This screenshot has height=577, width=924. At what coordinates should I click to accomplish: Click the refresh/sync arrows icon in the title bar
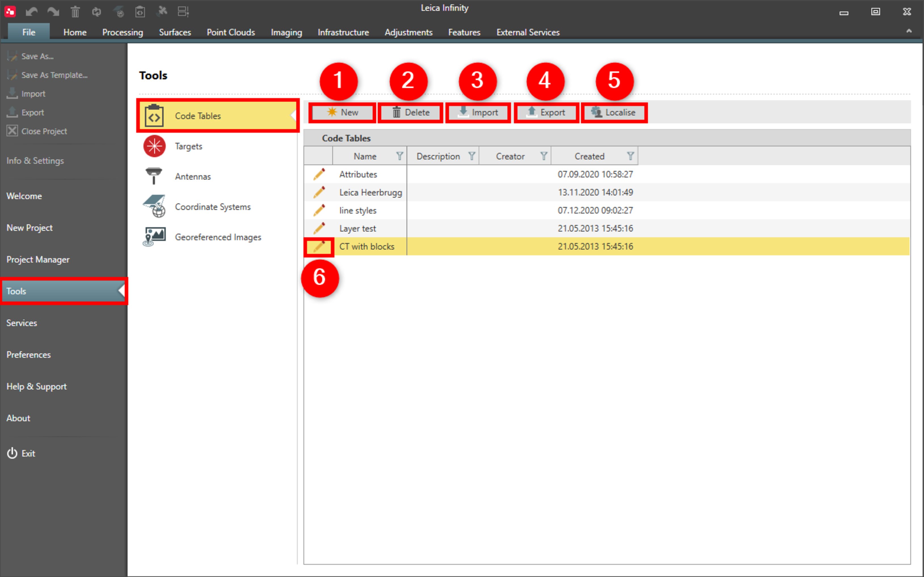click(x=96, y=12)
